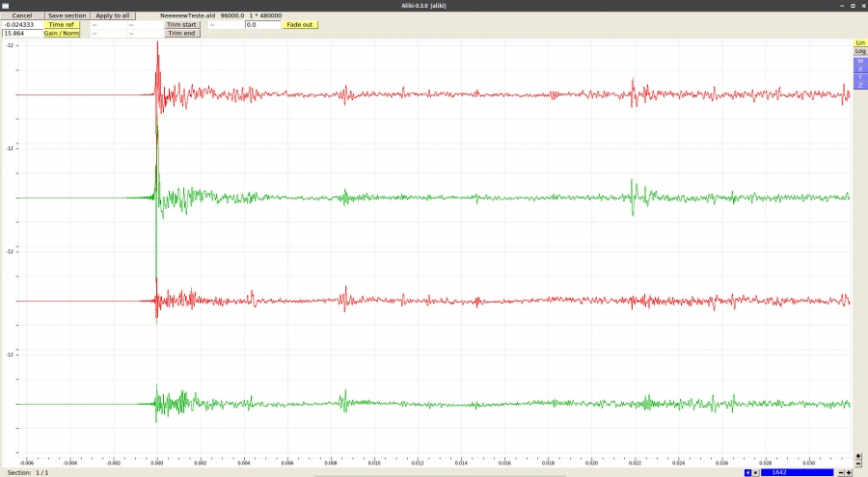Click the 0.020 time axis label
The width and height of the screenshot is (868, 477).
(591, 463)
